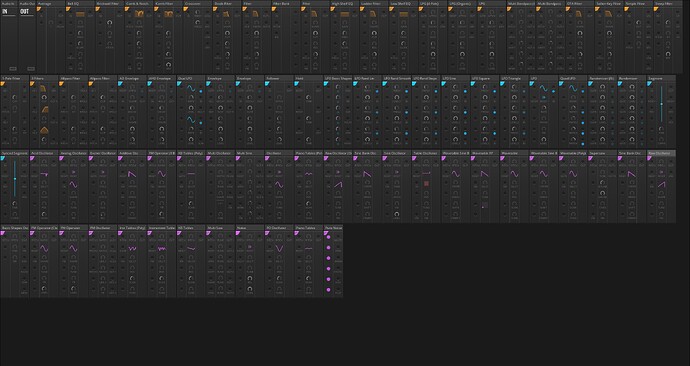The width and height of the screenshot is (690, 366).
Task: Click the sine waveform in Analog Oscillator
Action: [73, 185]
